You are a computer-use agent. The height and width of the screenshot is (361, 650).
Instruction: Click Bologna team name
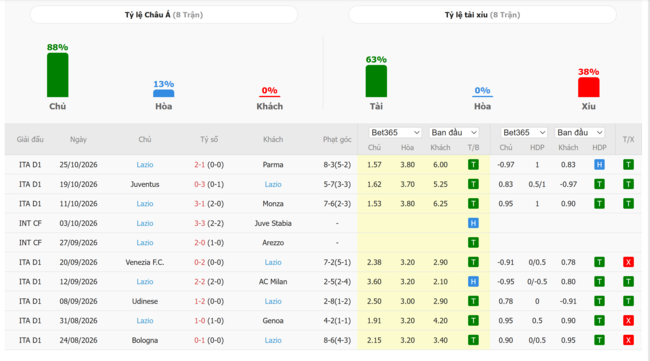click(x=145, y=340)
